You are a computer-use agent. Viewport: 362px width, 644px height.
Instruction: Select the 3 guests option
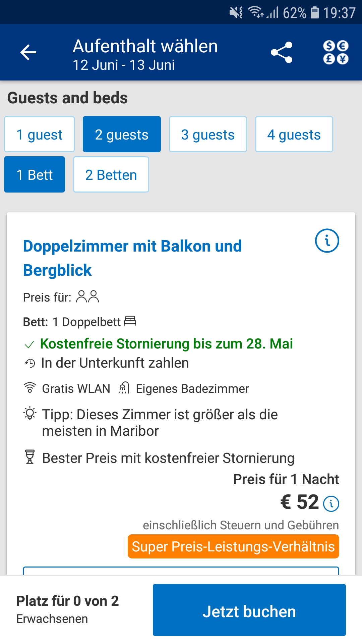pos(208,135)
